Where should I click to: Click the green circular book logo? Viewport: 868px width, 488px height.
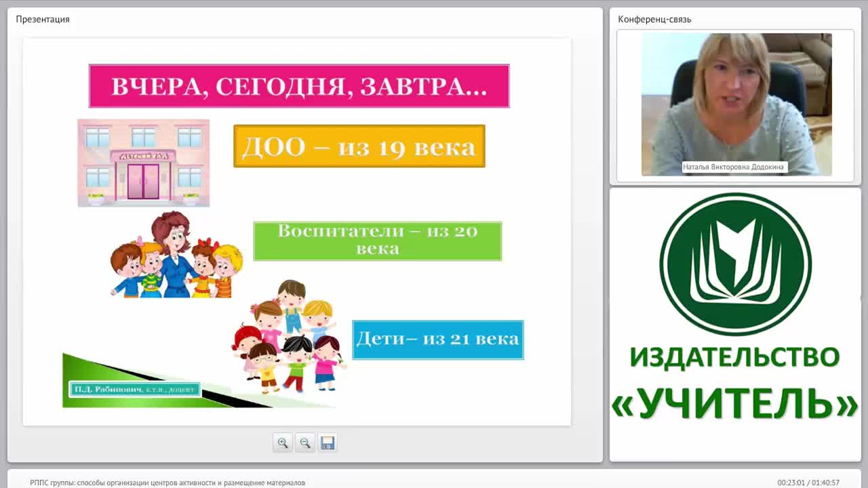coord(735,264)
